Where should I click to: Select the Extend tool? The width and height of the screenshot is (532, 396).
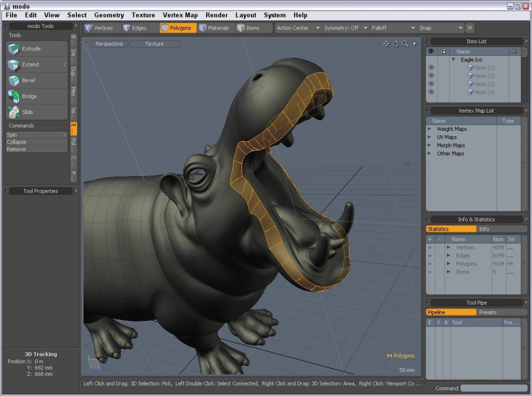tap(36, 64)
